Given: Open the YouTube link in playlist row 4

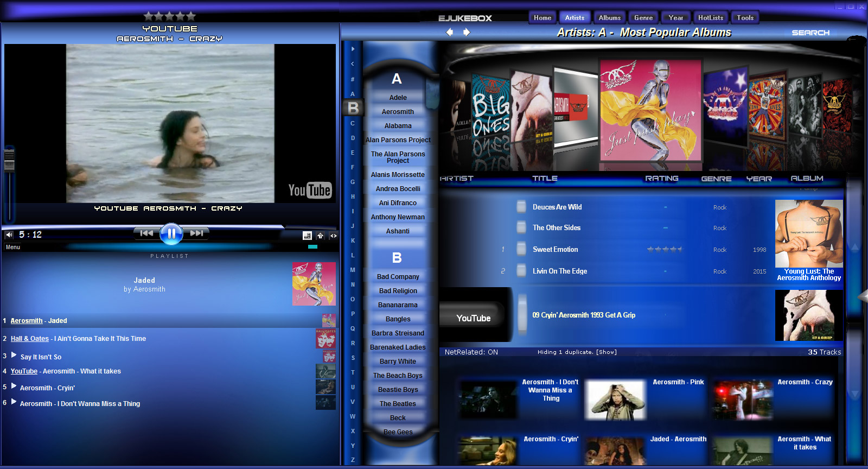Looking at the screenshot, I should [x=24, y=371].
